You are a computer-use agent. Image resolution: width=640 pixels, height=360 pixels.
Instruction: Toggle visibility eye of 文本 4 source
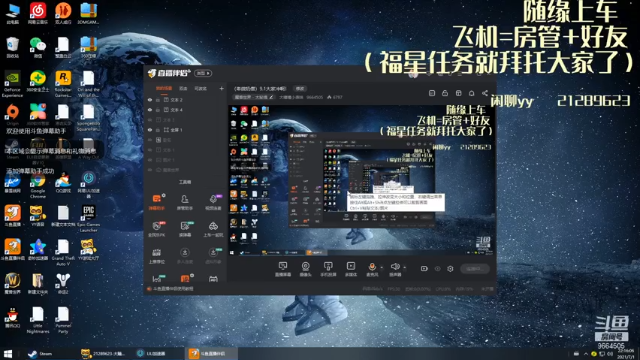[x=150, y=110]
